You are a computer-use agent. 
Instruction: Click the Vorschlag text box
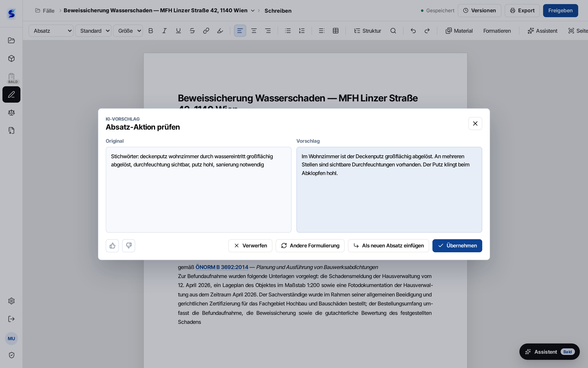(x=389, y=190)
